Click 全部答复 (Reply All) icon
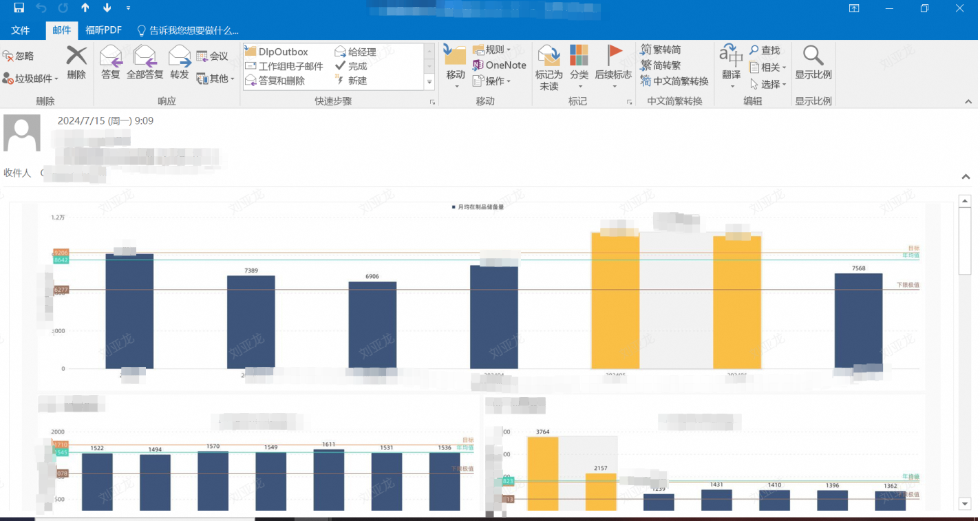 click(x=145, y=63)
